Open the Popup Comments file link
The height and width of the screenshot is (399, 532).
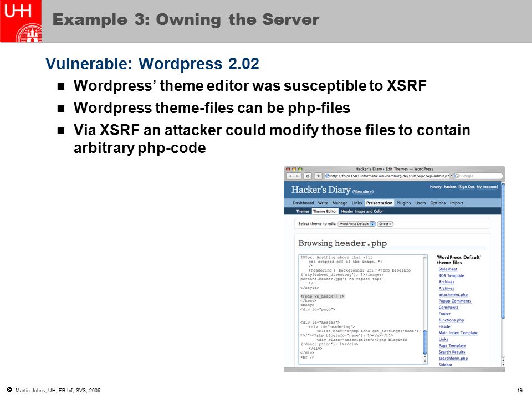pyautogui.click(x=454, y=301)
